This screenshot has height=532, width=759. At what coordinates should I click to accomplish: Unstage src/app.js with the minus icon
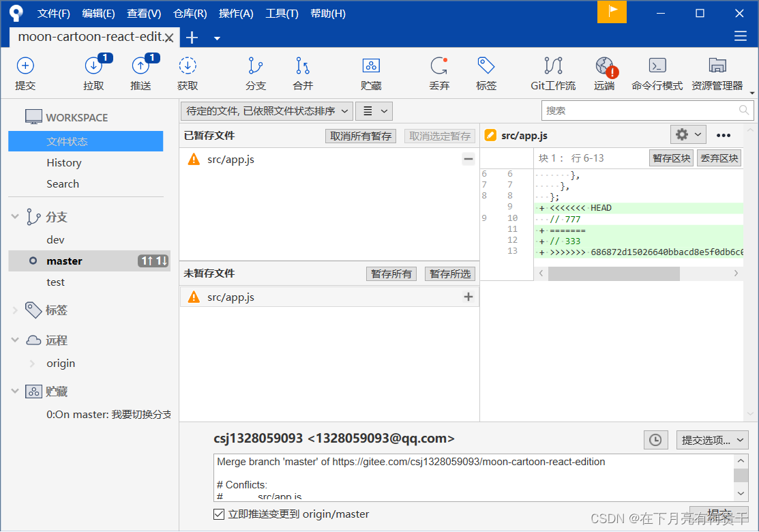[468, 159]
